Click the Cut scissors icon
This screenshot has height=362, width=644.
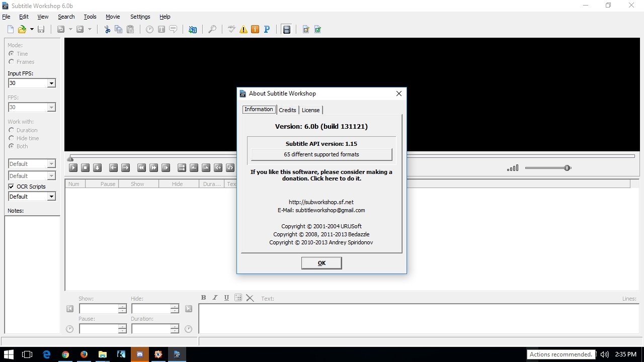[107, 29]
